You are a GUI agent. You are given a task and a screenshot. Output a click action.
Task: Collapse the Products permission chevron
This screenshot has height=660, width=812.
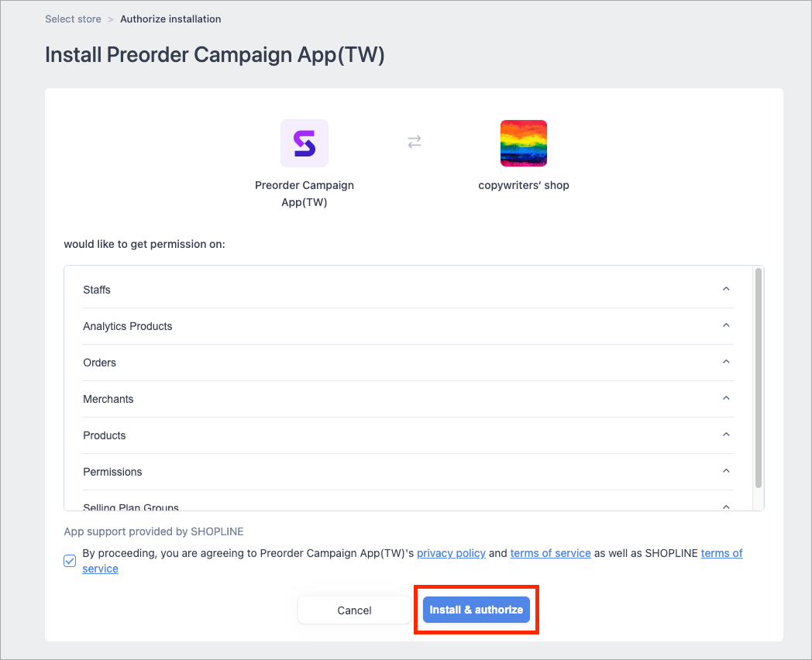(x=726, y=435)
